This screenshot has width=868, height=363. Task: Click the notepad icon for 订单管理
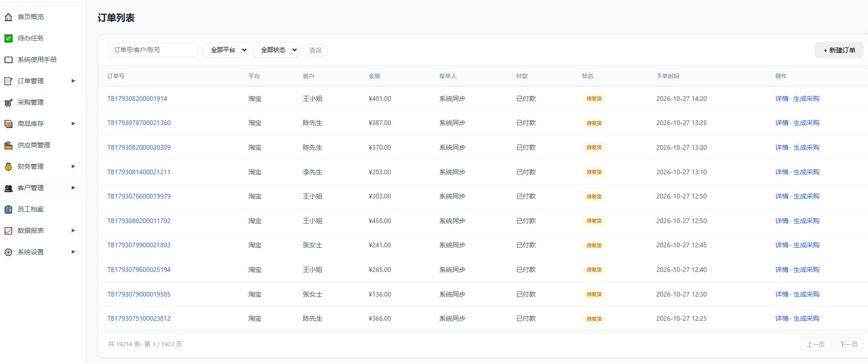(8, 81)
